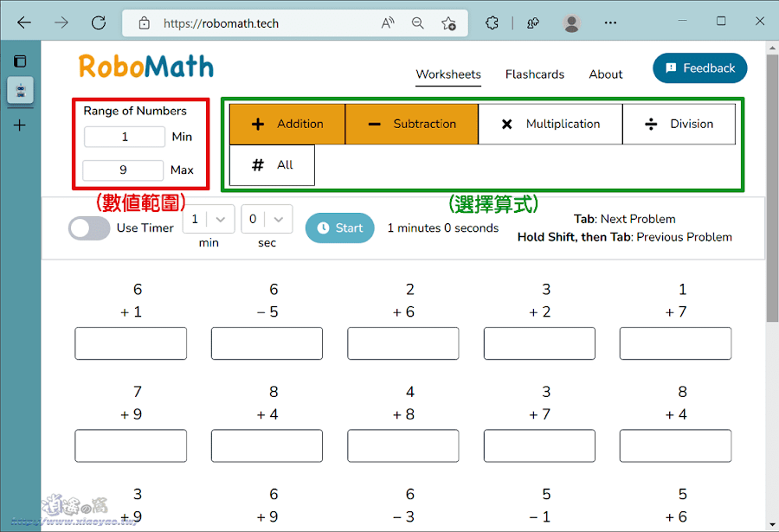Click the Max number input field
This screenshot has width=779, height=532.
(123, 170)
